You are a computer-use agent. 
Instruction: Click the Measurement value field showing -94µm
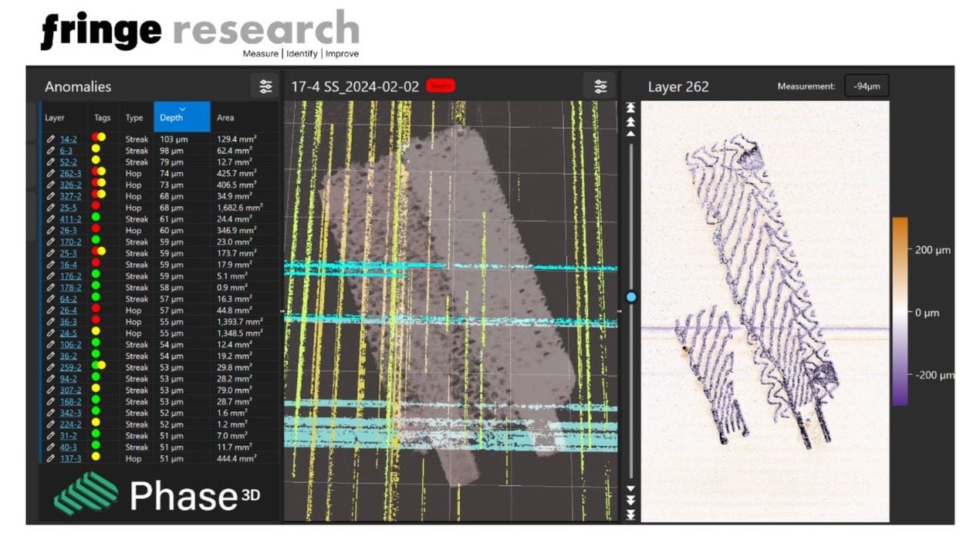tap(867, 86)
